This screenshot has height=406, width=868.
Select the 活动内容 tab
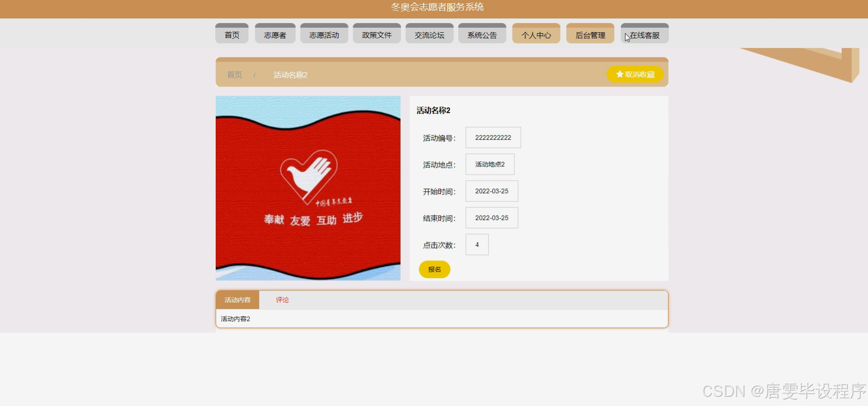(237, 300)
